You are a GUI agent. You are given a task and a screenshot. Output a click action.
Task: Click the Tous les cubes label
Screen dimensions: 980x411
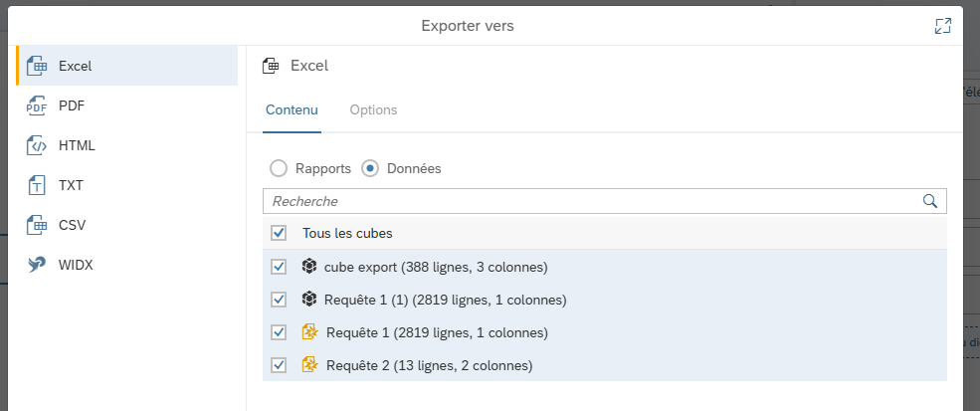347,233
